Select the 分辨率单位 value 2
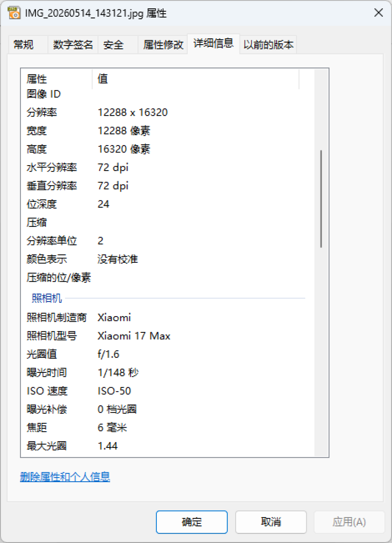The width and height of the screenshot is (392, 543). point(101,241)
